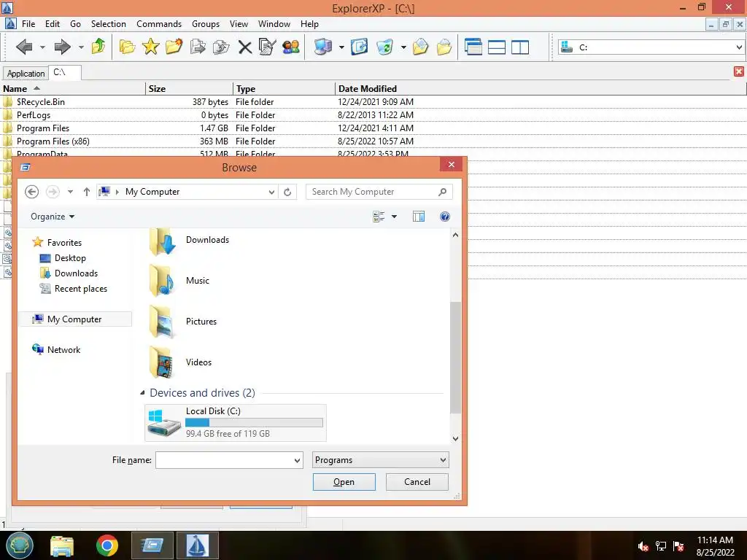Open the Selection menu

tap(109, 24)
